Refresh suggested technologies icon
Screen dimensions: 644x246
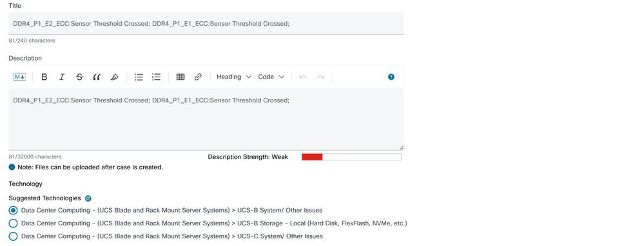pyautogui.click(x=88, y=198)
